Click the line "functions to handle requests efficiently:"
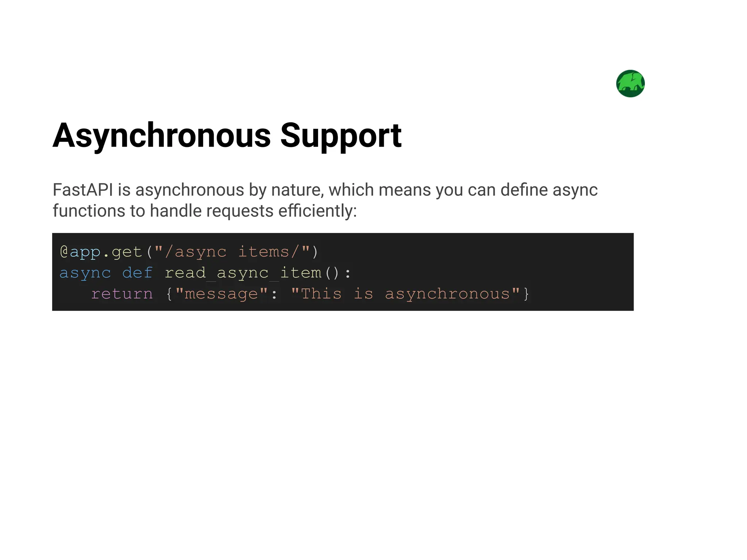 pyautogui.click(x=205, y=211)
